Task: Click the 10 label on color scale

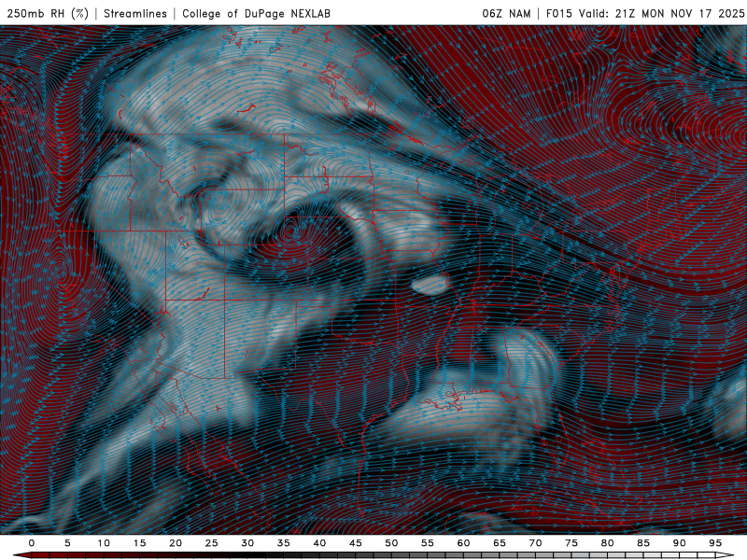Action: click(x=104, y=543)
